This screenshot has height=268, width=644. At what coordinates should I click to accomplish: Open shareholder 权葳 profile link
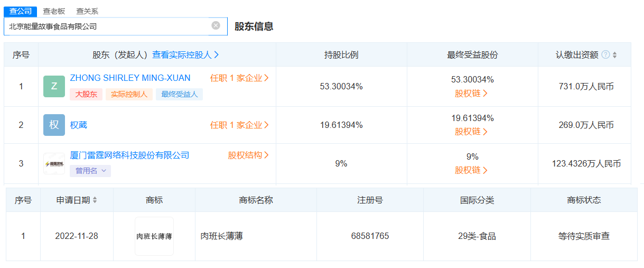tap(79, 125)
